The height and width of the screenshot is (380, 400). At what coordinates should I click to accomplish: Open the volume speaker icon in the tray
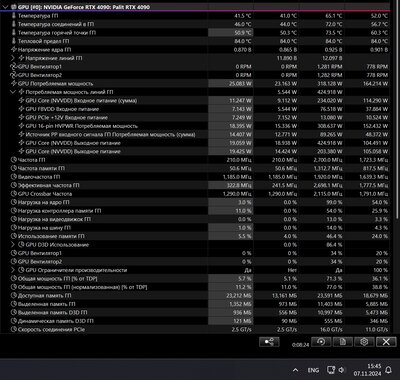(x=341, y=370)
